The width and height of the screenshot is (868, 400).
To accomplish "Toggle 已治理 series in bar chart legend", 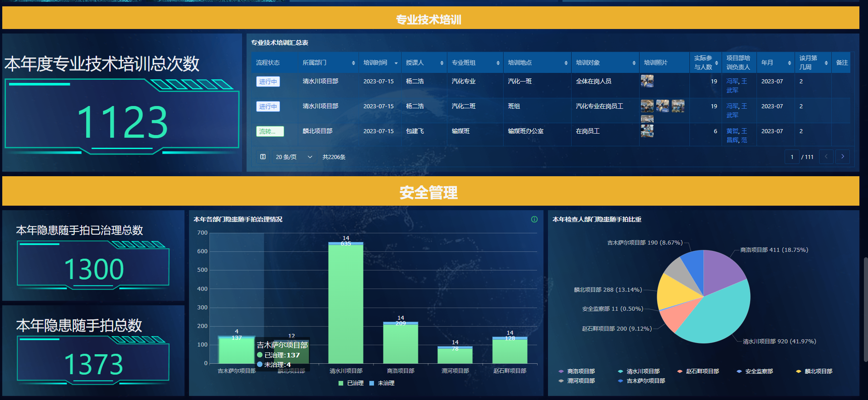I will point(351,383).
